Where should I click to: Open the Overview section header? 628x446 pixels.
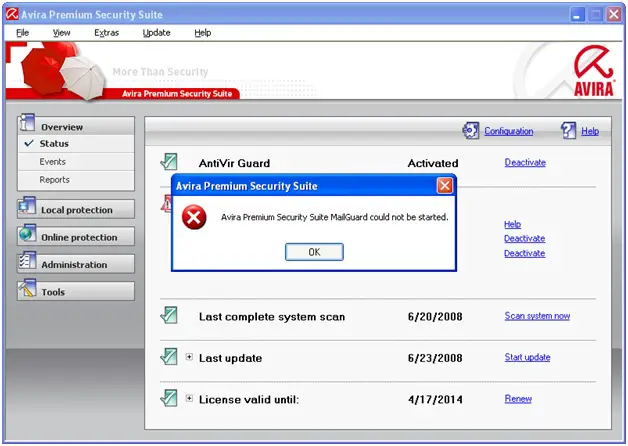[x=76, y=126]
